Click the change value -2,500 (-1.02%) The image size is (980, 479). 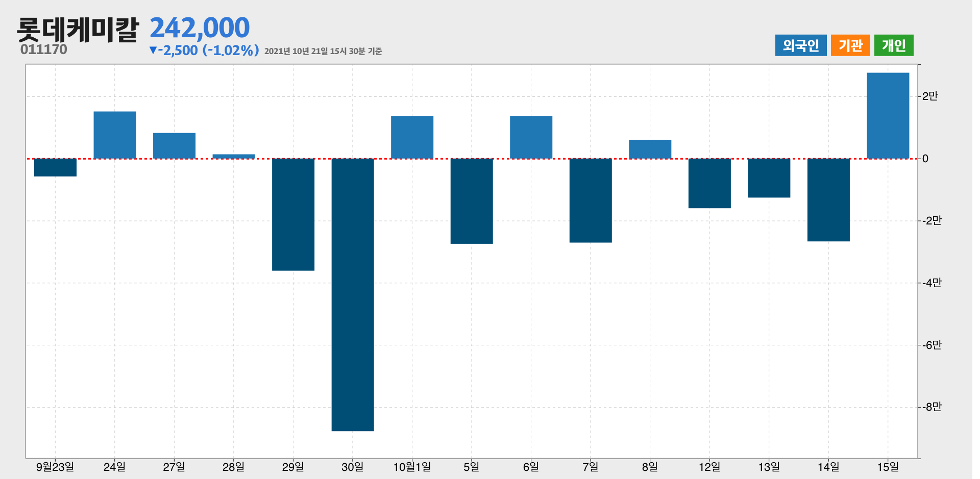point(204,50)
